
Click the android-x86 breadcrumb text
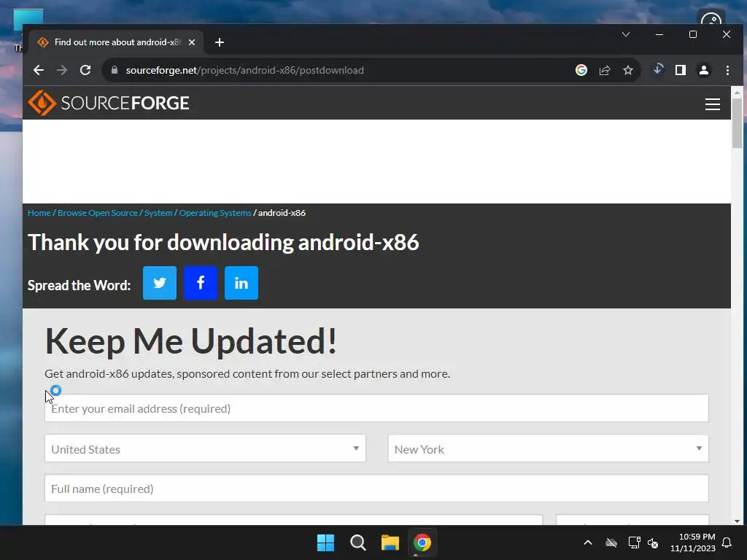[282, 213]
